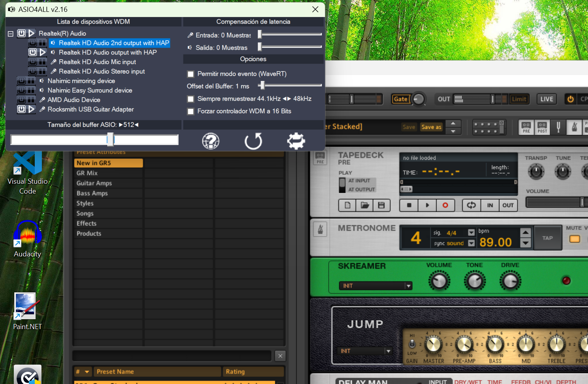Enable Permitir modo evento (WaveRT) checkbox
Viewport: 588px width, 384px height.
(191, 74)
